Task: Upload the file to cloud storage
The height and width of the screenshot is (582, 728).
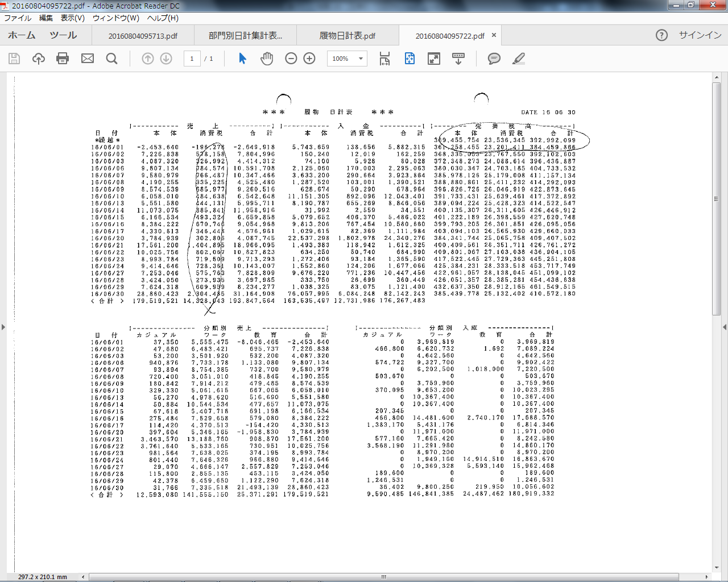Action: click(x=39, y=59)
